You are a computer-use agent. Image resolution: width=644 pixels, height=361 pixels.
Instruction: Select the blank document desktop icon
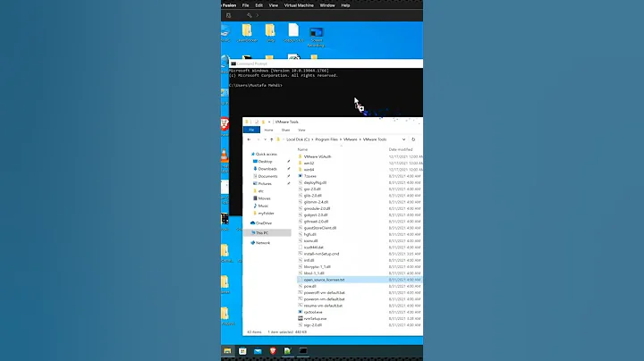point(293,33)
